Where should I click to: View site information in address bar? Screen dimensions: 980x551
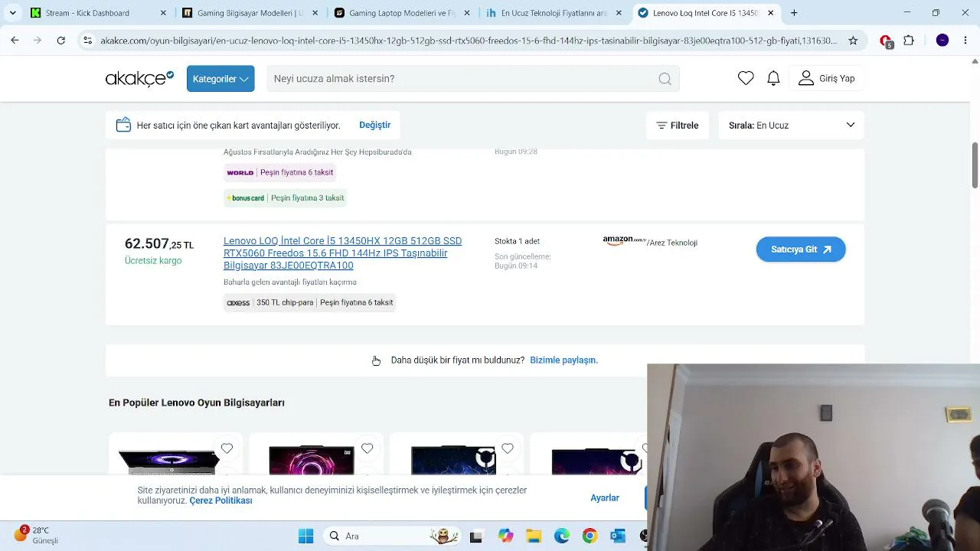pyautogui.click(x=88, y=41)
